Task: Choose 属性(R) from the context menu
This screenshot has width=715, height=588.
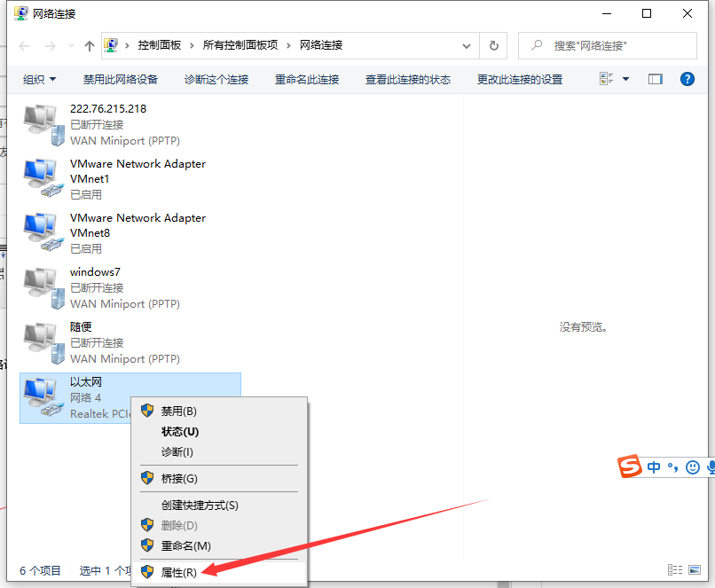Action: (x=178, y=572)
